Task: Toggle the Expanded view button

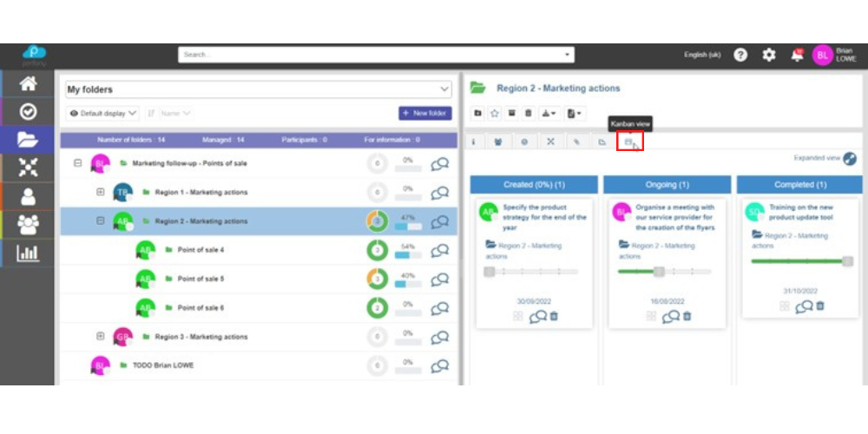Action: [849, 159]
